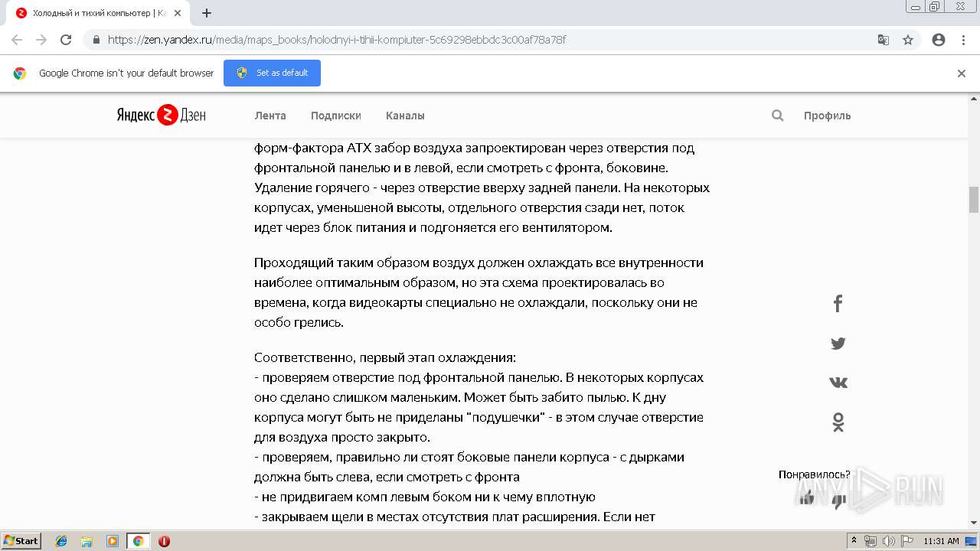Viewport: 980px width, 551px height.
Task: Open the clock showing 11:31 AM
Action: click(941, 541)
